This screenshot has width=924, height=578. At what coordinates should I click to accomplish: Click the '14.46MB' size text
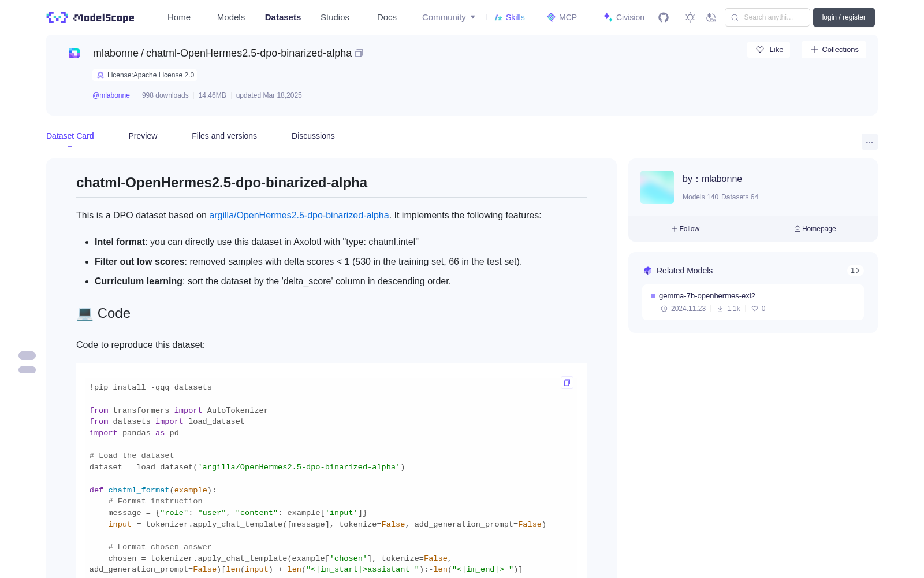[x=212, y=95]
